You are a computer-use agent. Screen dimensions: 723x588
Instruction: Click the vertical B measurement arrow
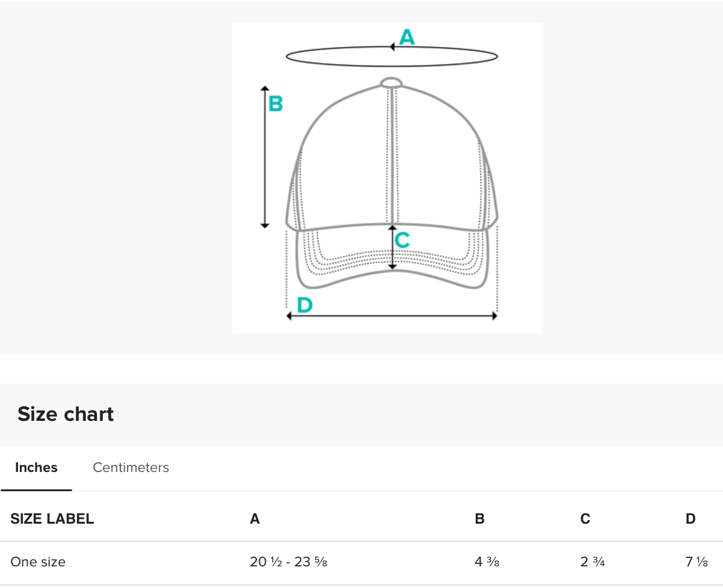tap(264, 157)
